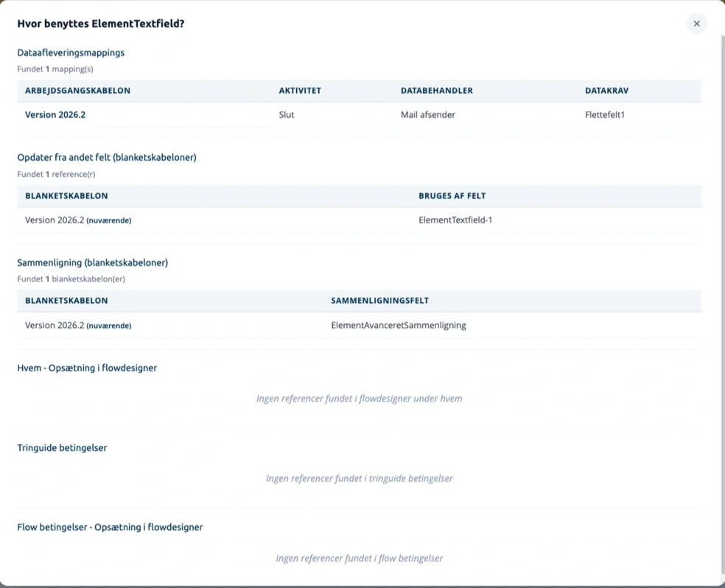Screen dimensions: 725x588
Task: Select the 'Mail afsender' databehandler cell
Action: (x=427, y=115)
